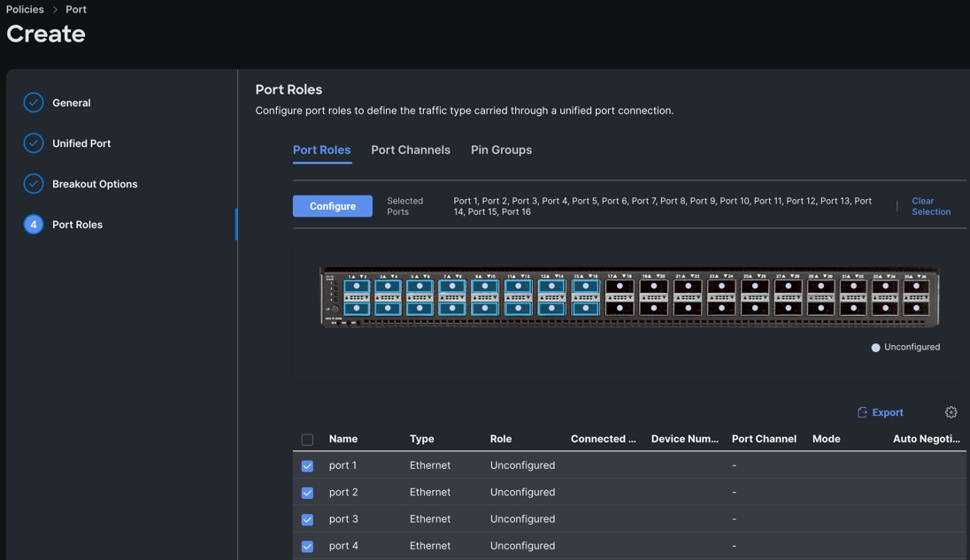
Task: Uncheck the port 1 row checkbox
Action: point(307,466)
